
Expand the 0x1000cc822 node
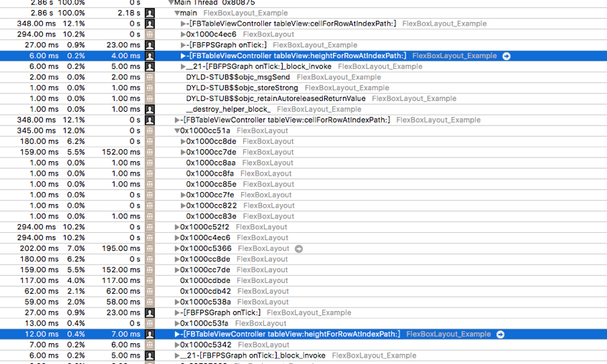(x=183, y=206)
